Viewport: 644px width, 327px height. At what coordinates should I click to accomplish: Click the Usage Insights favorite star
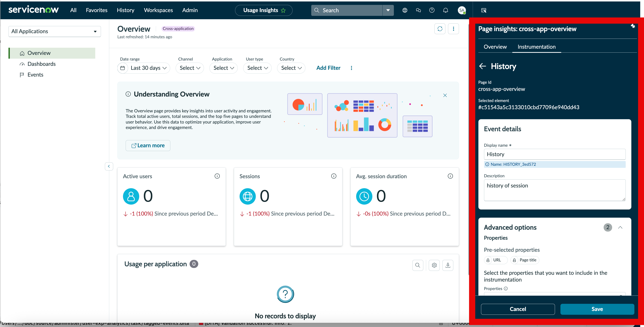click(x=283, y=10)
